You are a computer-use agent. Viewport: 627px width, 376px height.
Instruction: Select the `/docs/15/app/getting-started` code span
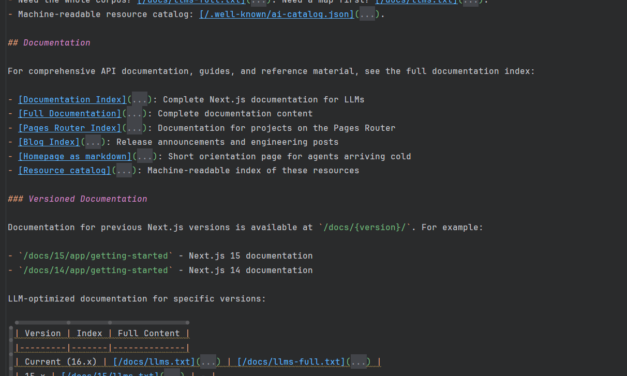tap(96, 256)
